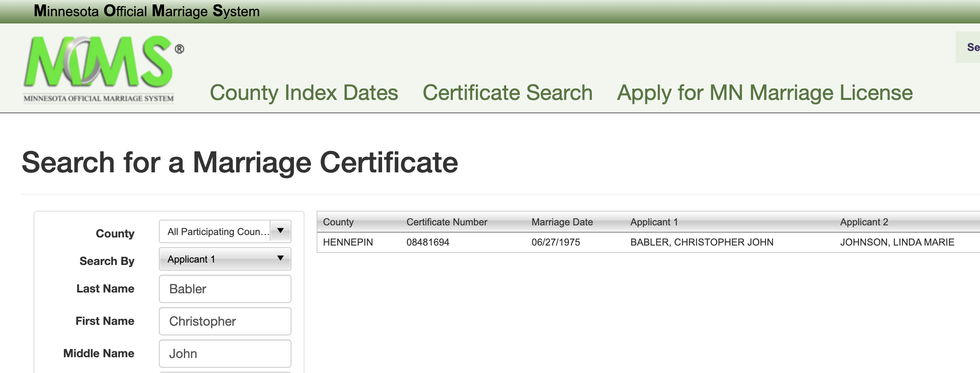The width and height of the screenshot is (980, 373).
Task: Select the Middle Name field with John
Action: [x=225, y=354]
